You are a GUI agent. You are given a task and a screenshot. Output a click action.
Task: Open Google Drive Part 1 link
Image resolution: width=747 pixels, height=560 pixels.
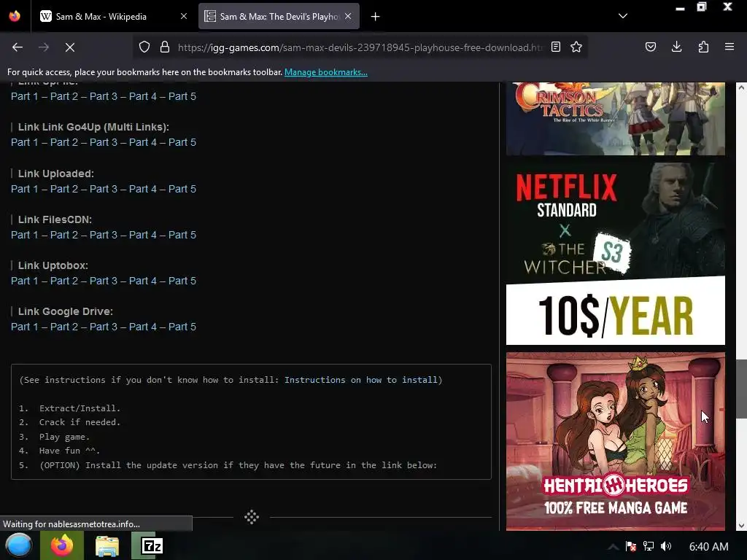point(24,327)
